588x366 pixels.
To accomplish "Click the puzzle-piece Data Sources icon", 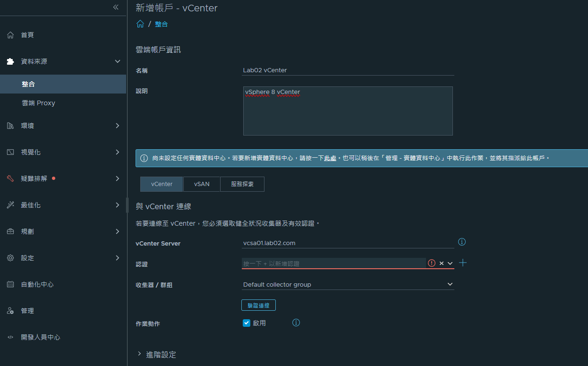I will [x=10, y=61].
